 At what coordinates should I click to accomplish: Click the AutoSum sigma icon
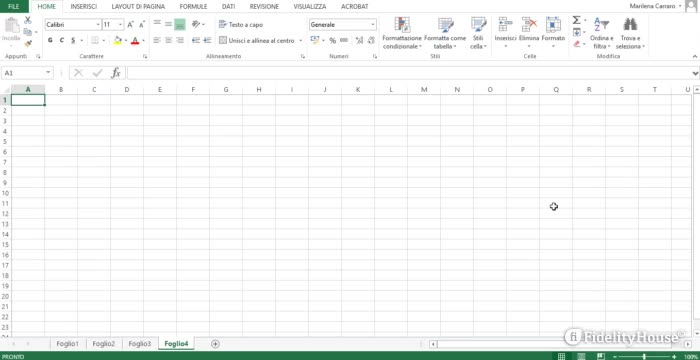click(576, 20)
